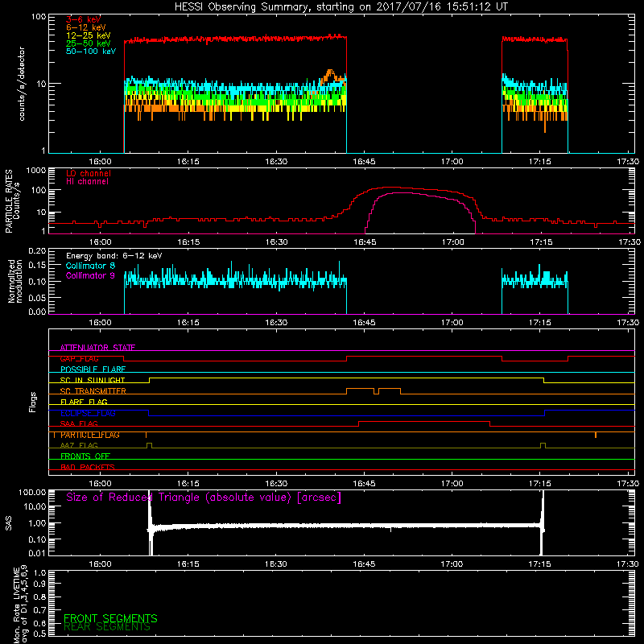Click the SC_TRANSMITTER flag label
Screen dimensions: 644x644
93,391
